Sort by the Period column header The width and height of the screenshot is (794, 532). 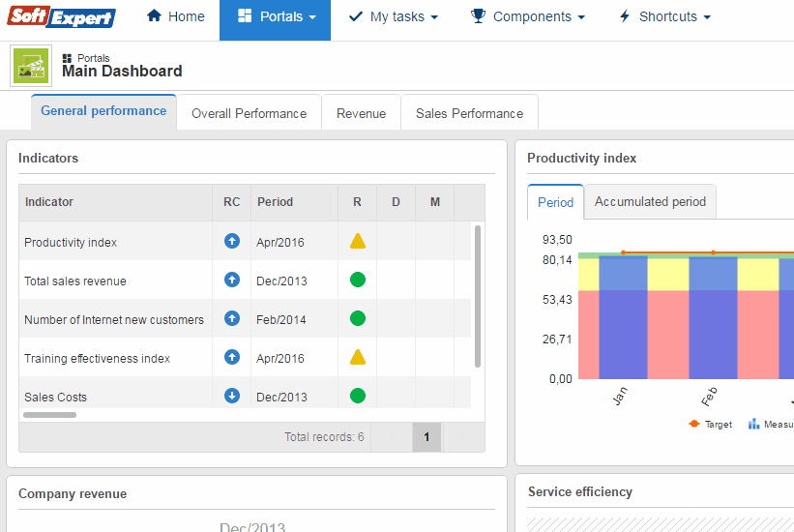coord(275,202)
